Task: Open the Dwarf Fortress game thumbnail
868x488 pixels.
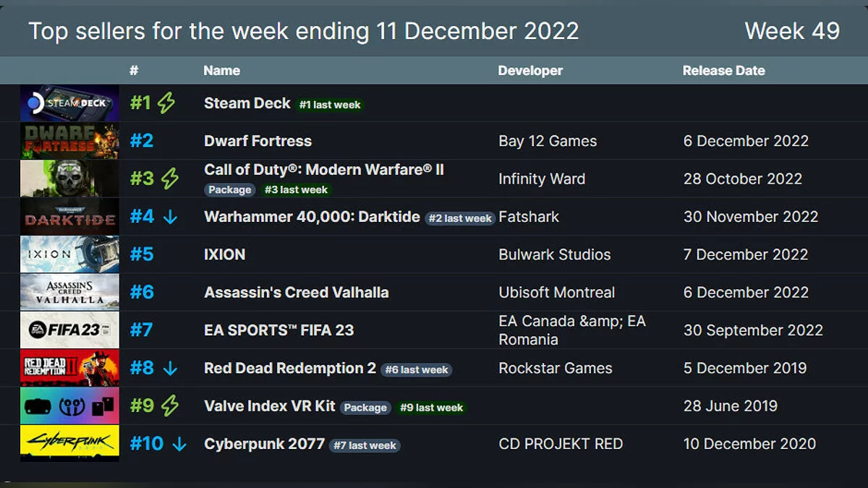Action: (69, 141)
